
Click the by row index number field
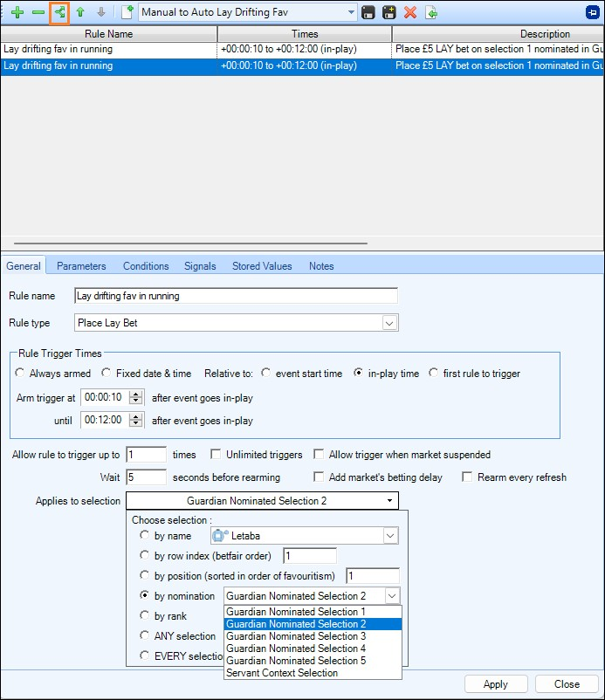310,556
